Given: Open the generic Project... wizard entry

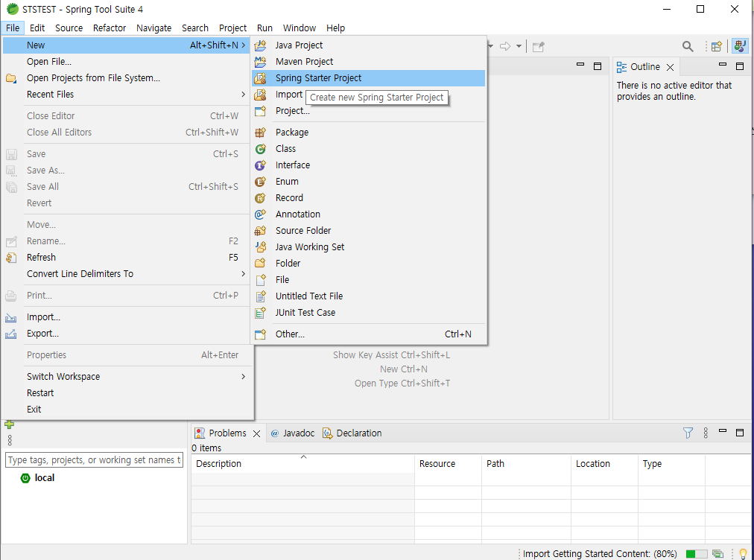Looking at the screenshot, I should point(368,111).
